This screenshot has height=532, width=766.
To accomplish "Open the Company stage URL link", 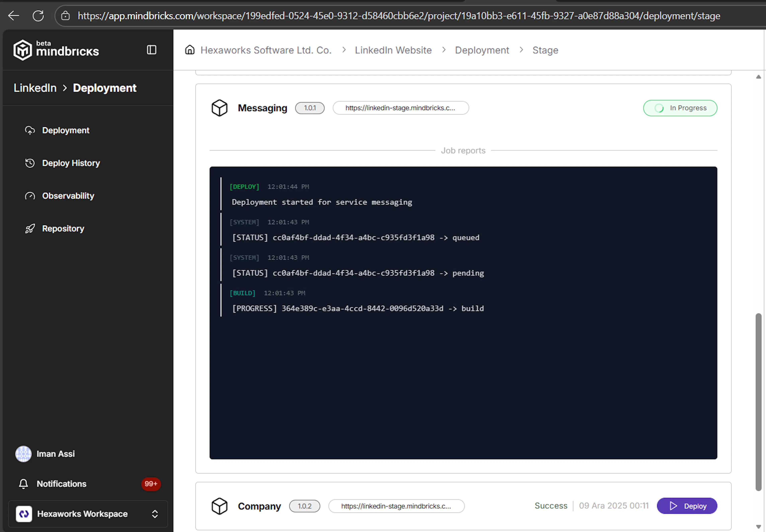I will point(396,506).
